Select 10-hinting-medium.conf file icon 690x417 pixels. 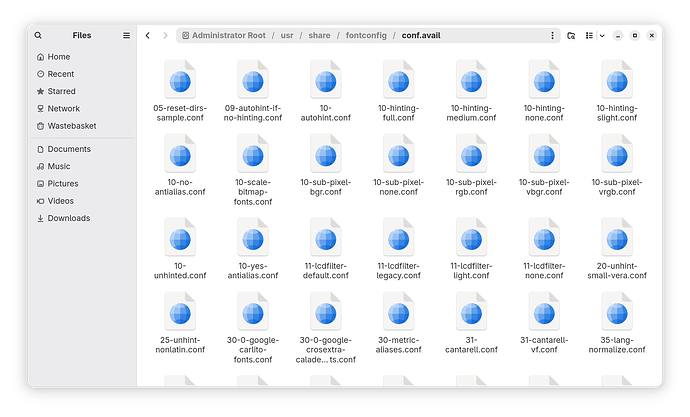471,80
